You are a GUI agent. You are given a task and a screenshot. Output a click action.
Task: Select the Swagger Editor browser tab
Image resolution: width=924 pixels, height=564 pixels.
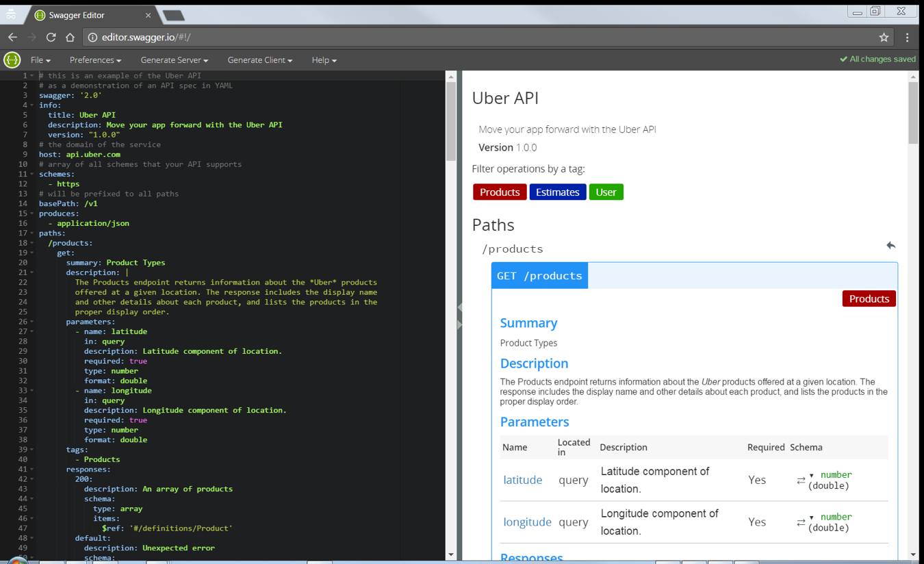(92, 15)
